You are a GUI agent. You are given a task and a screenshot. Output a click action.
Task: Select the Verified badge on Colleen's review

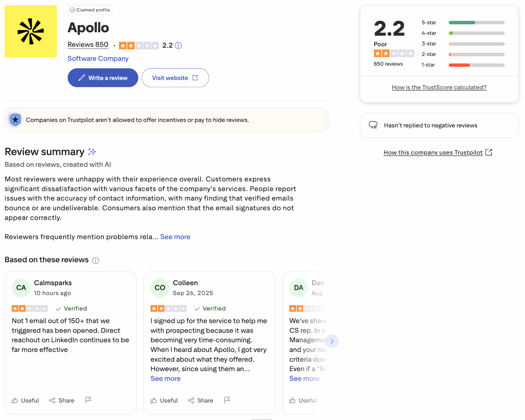[210, 308]
